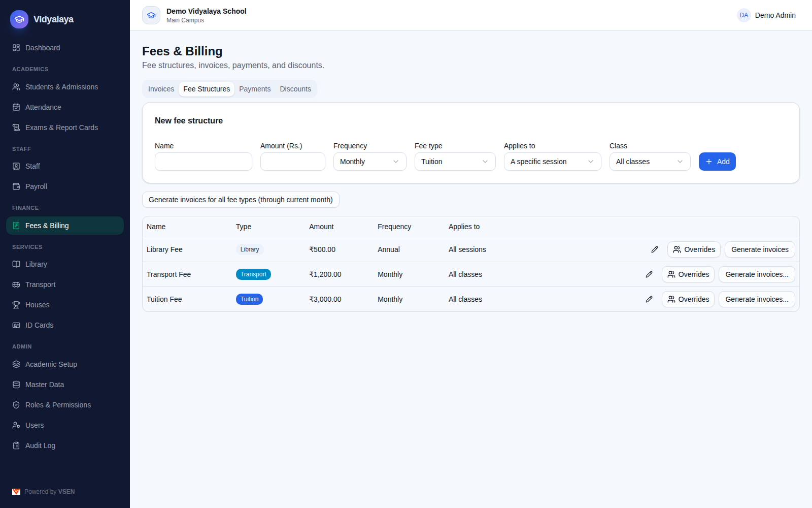The width and height of the screenshot is (812, 508).
Task: Click the Attendance calendar icon
Action: pyautogui.click(x=16, y=107)
